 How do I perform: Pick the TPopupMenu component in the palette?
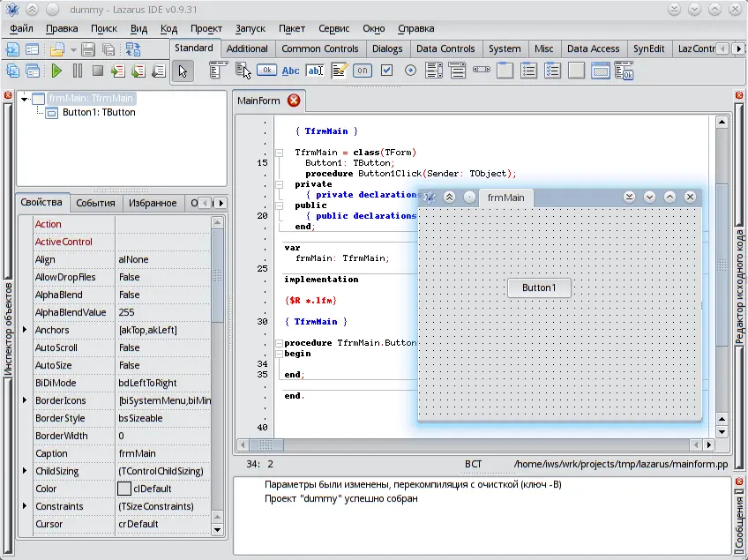tap(243, 71)
